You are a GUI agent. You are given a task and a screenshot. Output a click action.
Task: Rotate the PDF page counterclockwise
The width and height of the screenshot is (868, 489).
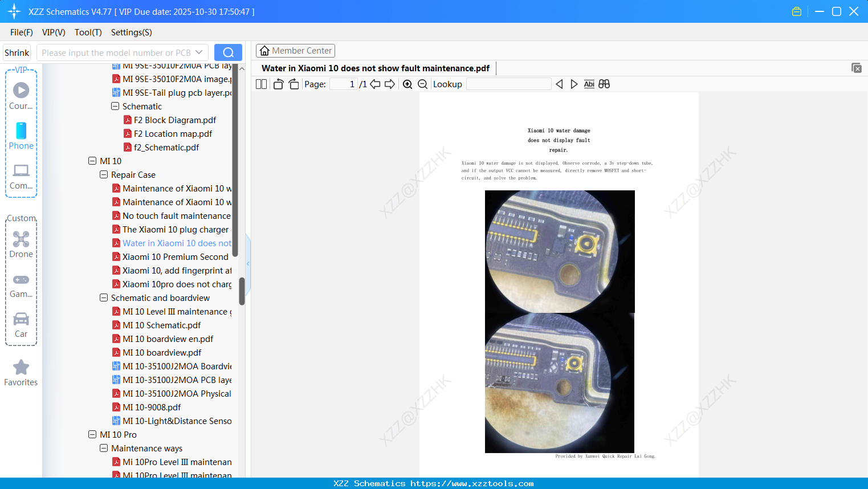pyautogui.click(x=278, y=84)
